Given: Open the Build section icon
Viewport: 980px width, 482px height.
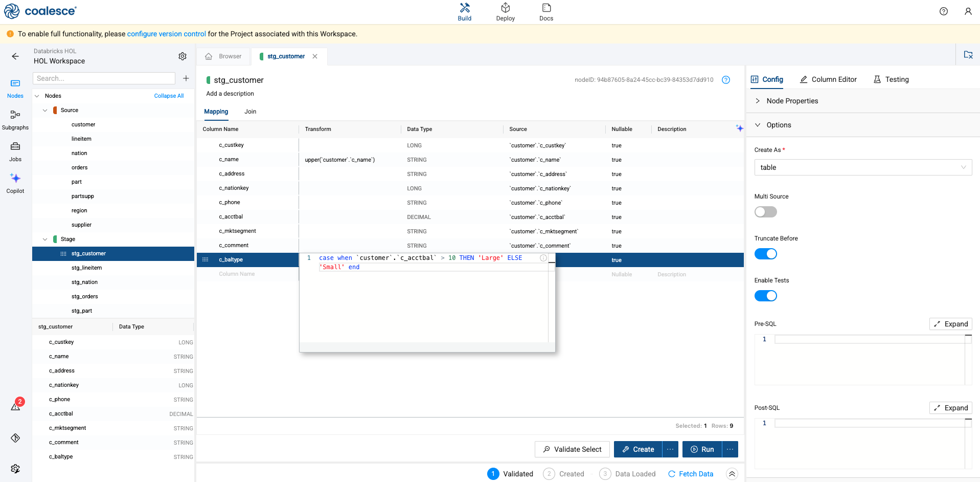Looking at the screenshot, I should coord(464,8).
